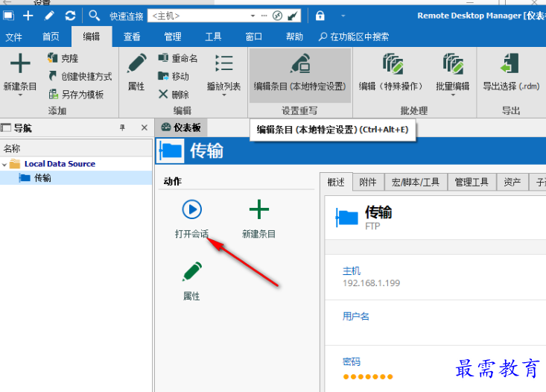The image size is (546, 392).
Task: Switch to the 工具 ribbon tab
Action: click(213, 37)
